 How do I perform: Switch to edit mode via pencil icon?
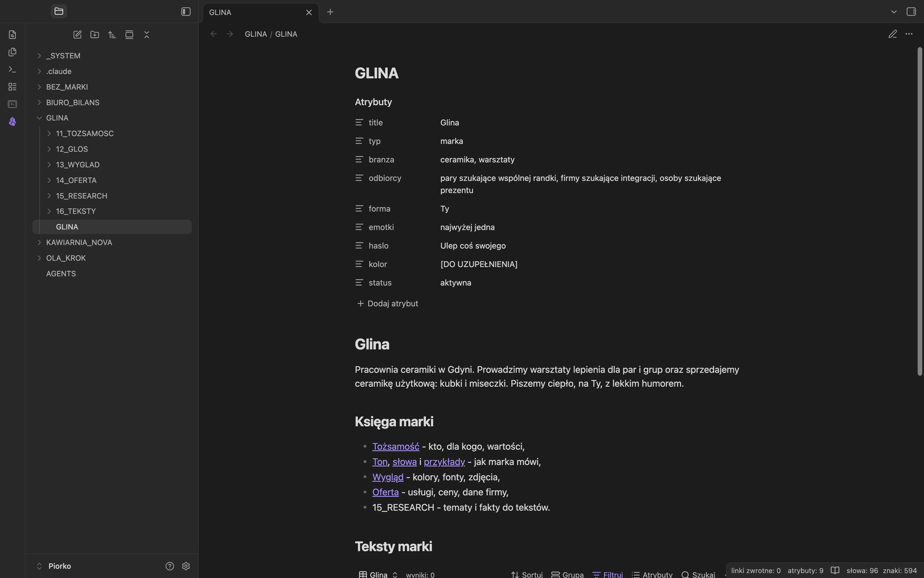click(892, 34)
